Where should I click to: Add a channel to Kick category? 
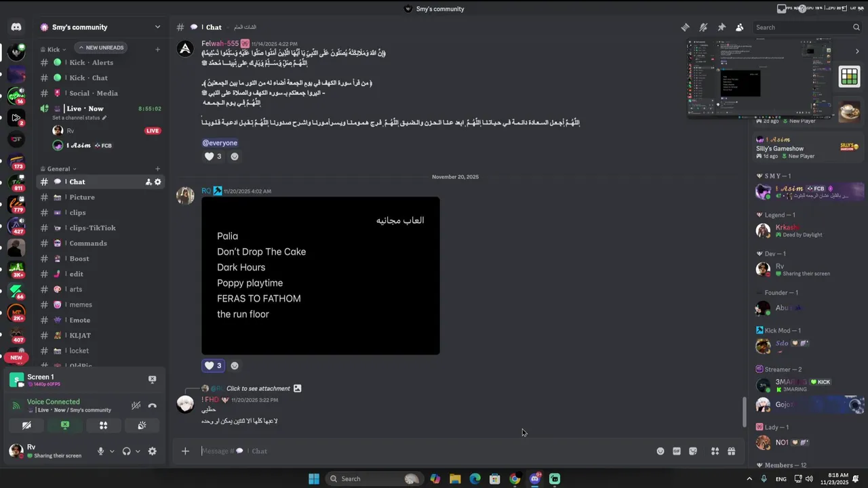157,49
